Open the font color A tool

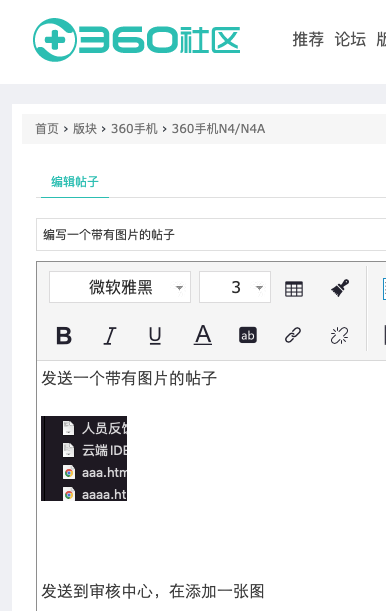tap(203, 335)
